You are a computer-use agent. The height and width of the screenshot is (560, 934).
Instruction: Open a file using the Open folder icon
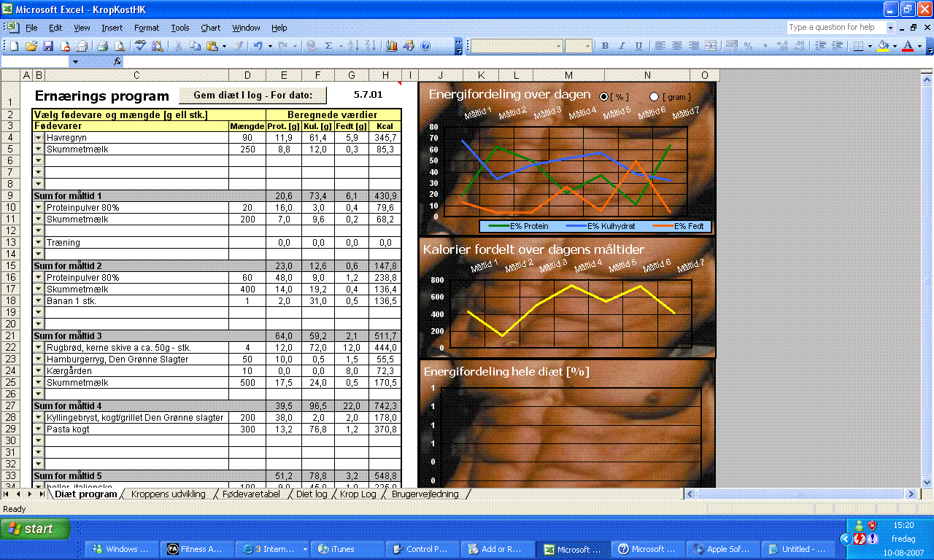31,46
